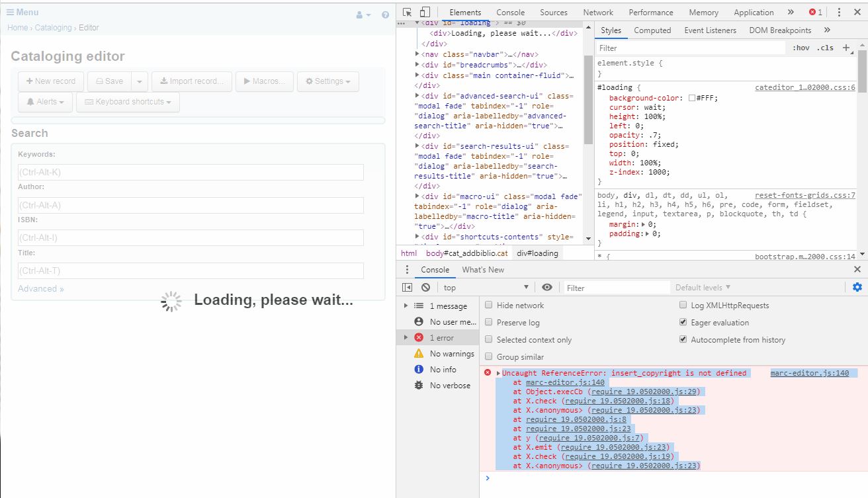Toggle the console sidebar icon
Viewport: 868px width, 498px height.
pos(408,288)
